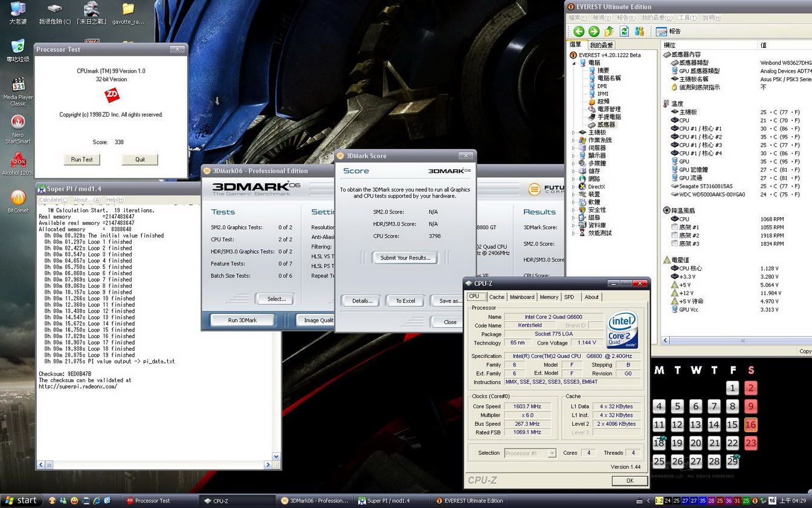The image size is (812, 508).
Task: Open the Nero StartSmart desktop icon
Action: 18,129
